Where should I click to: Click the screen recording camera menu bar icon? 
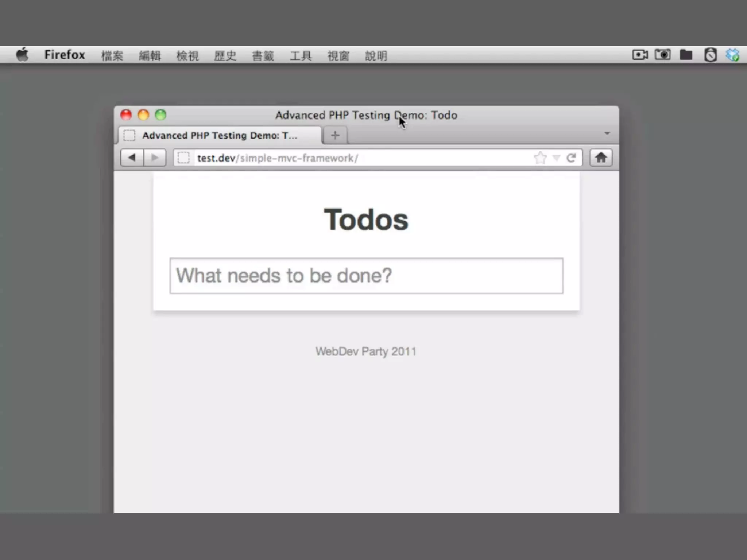(x=640, y=55)
